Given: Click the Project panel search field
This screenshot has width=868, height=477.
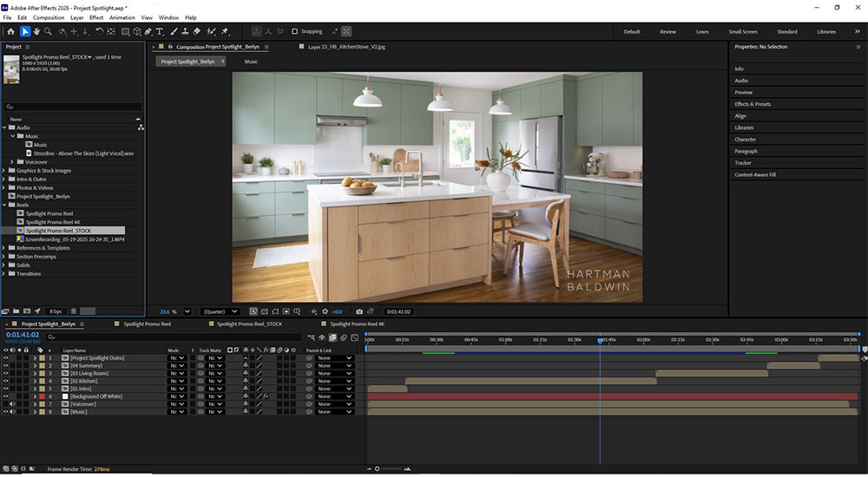Looking at the screenshot, I should point(73,107).
